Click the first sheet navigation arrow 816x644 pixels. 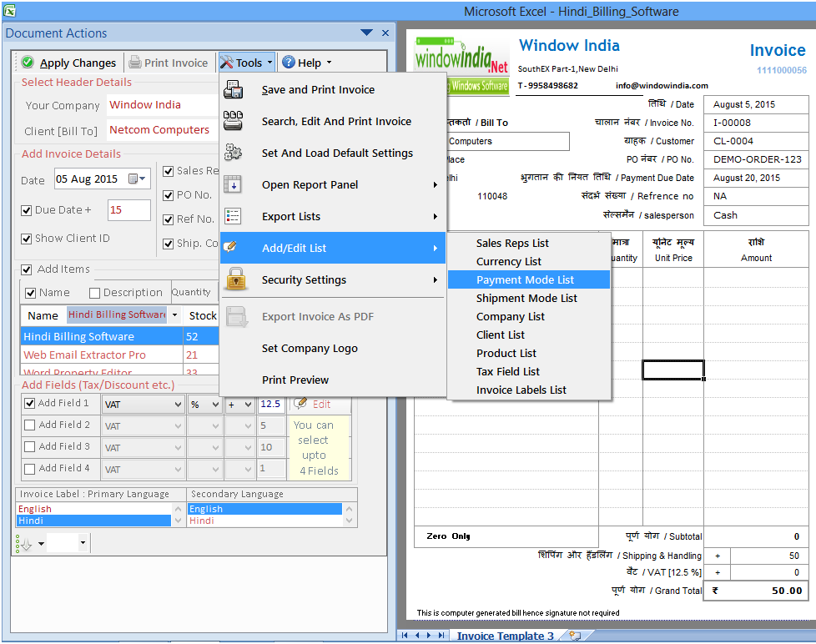coord(405,635)
